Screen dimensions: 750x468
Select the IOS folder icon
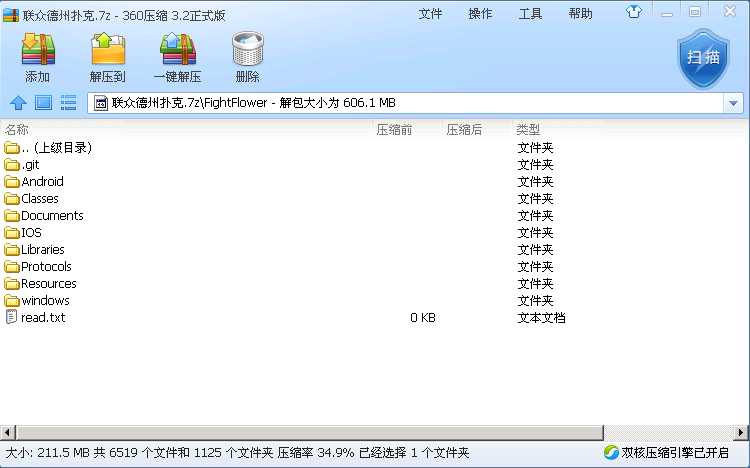[x=11, y=233]
